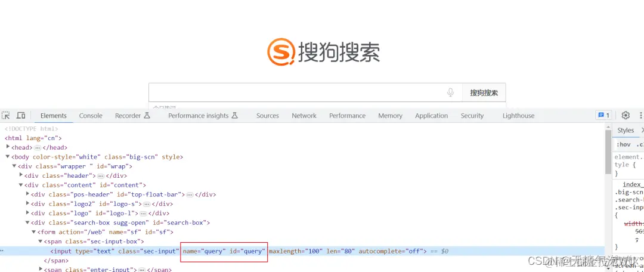Collapse the div id="wrap" node
This screenshot has width=644, height=272.
[x=14, y=166]
